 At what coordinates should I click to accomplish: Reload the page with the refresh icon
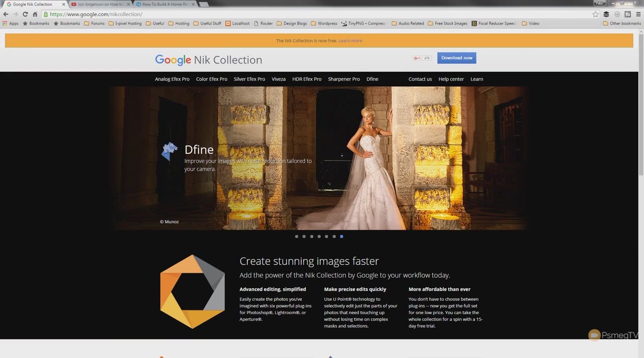25,14
